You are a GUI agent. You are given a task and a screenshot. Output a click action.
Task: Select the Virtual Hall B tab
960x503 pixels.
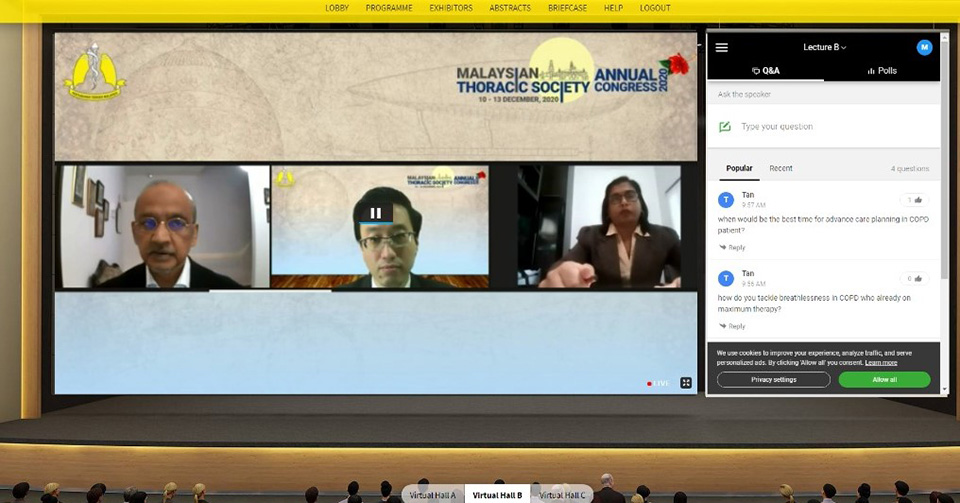coord(497,495)
